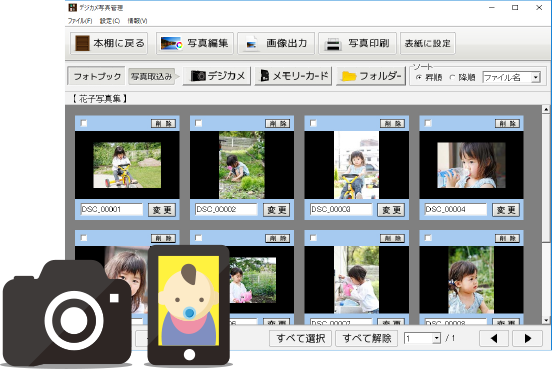
Task: Select the DSC_00001 tricycle thumbnail
Action: [127, 165]
